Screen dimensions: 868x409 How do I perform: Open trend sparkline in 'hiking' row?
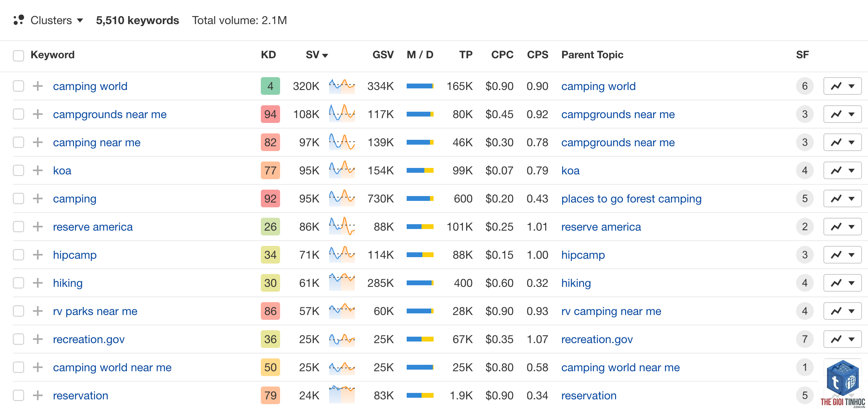point(342,282)
